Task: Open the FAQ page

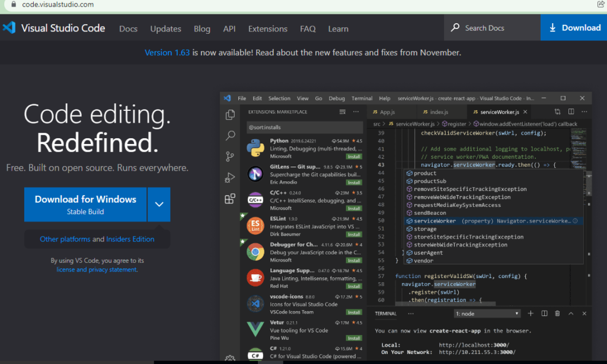Action: pyautogui.click(x=308, y=28)
